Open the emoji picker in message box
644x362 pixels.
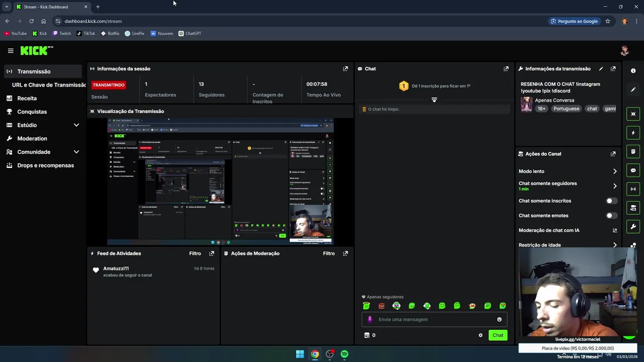click(x=499, y=319)
